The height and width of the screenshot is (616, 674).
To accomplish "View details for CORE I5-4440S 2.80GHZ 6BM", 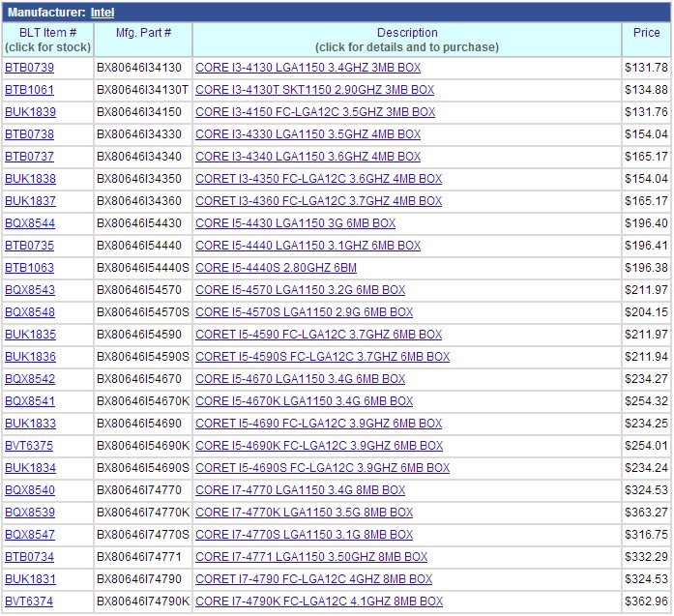I will pos(276,268).
